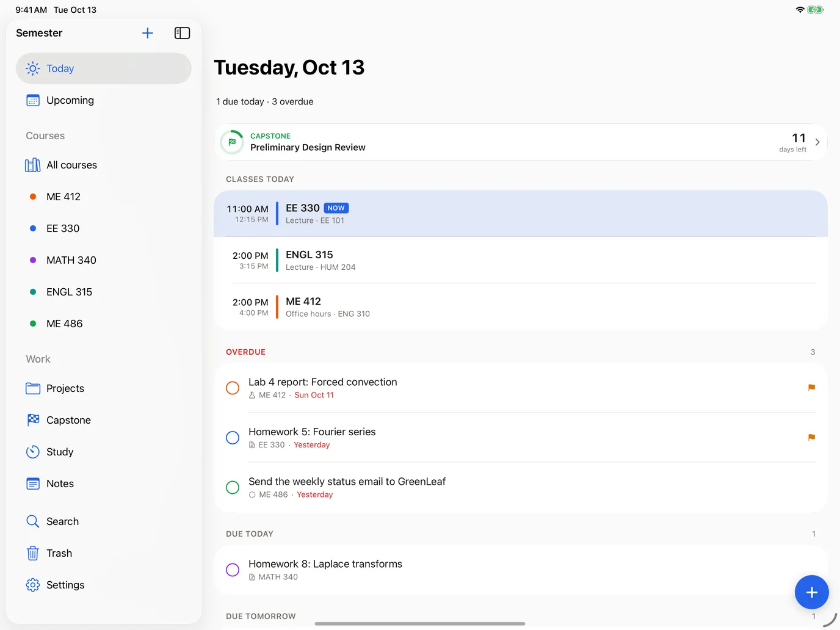Click the magnifying glass Search icon
Image resolution: width=840 pixels, height=630 pixels.
33,521
